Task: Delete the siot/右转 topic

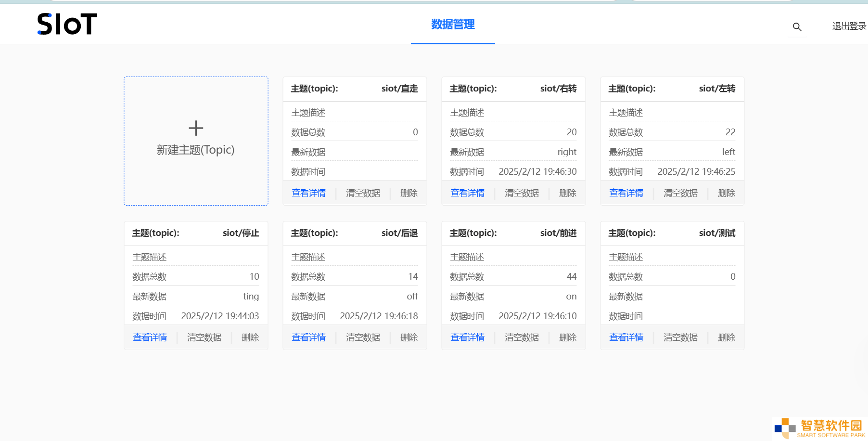Action: tap(568, 193)
